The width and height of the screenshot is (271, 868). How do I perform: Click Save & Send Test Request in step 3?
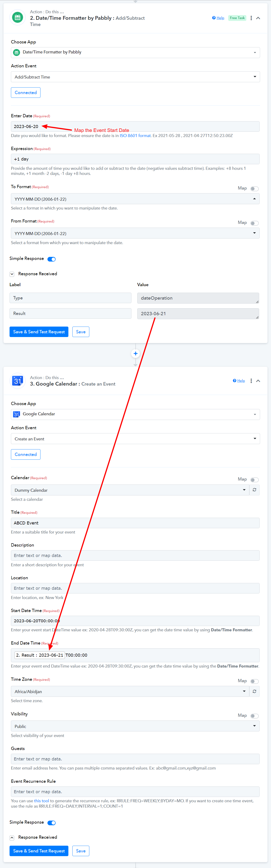pos(39,851)
